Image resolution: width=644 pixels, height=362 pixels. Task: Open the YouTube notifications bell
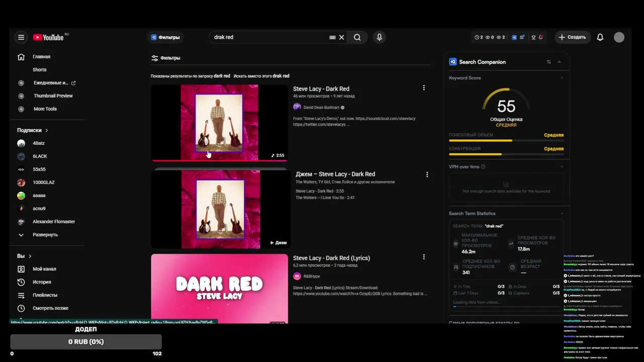(600, 37)
